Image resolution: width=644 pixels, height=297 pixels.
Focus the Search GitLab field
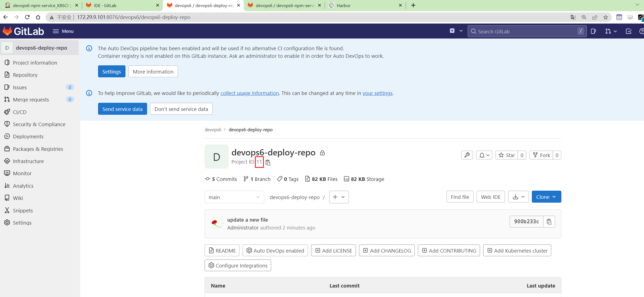[x=527, y=31]
